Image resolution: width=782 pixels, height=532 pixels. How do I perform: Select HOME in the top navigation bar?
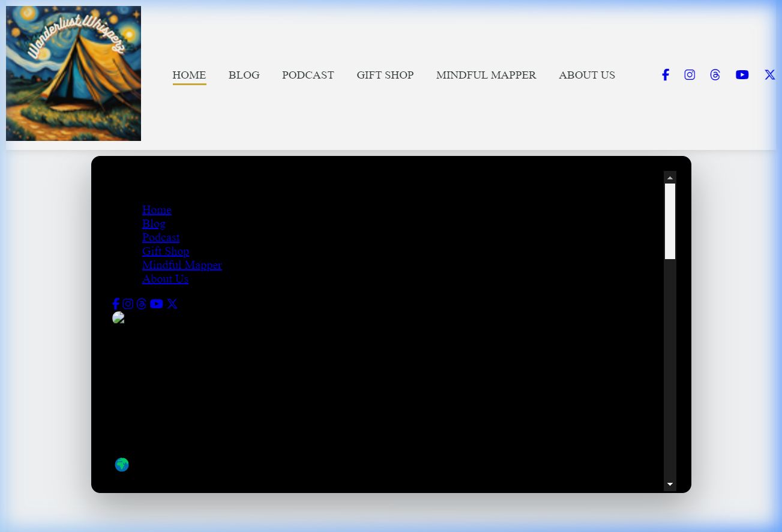(x=189, y=75)
